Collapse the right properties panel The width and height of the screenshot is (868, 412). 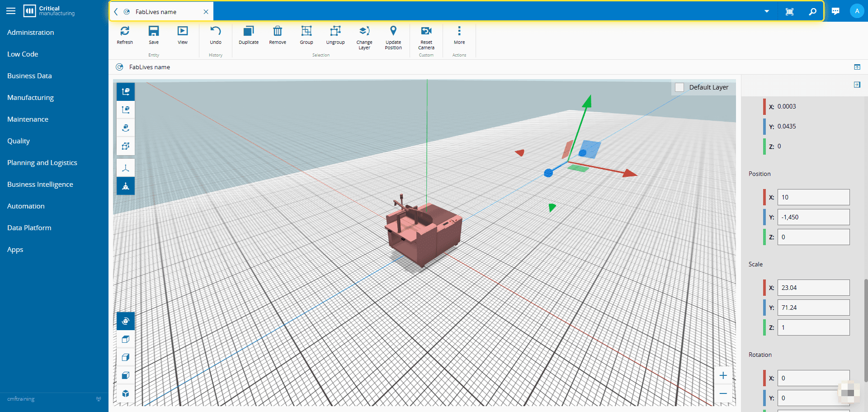coord(857,85)
